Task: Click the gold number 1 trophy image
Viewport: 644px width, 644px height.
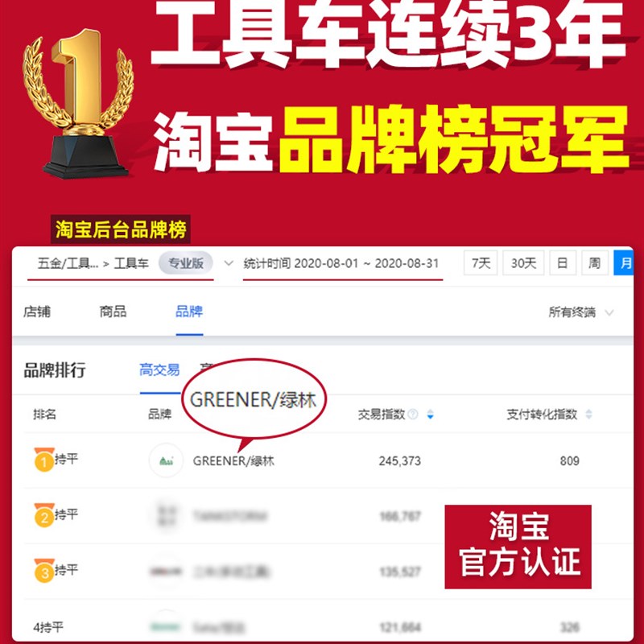Action: (78, 104)
